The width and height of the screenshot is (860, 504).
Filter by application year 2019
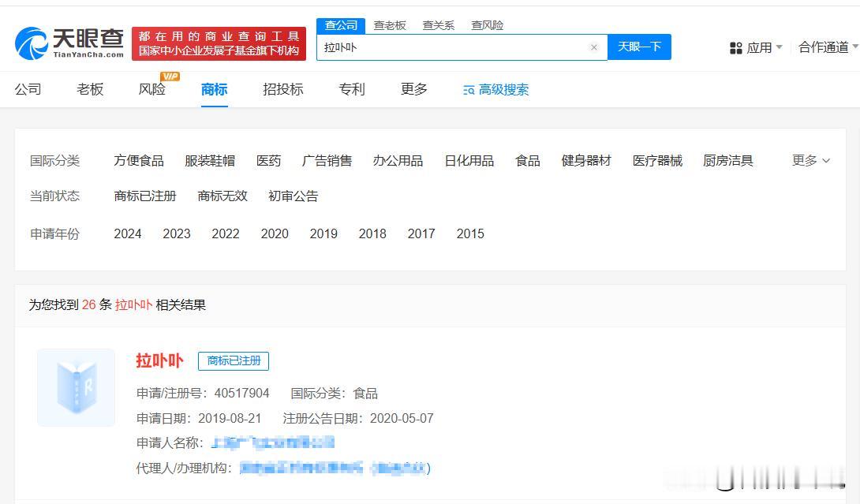tap(323, 234)
